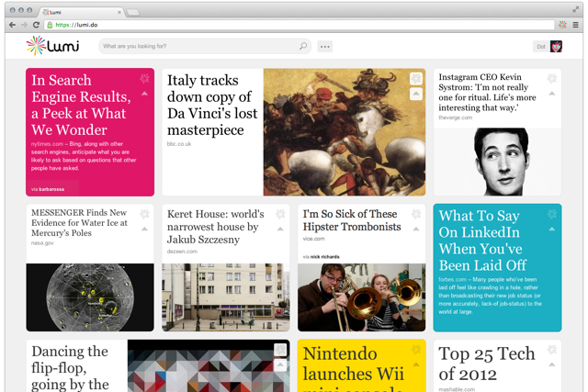Click the starburst icon on Da Vinci card

click(416, 80)
